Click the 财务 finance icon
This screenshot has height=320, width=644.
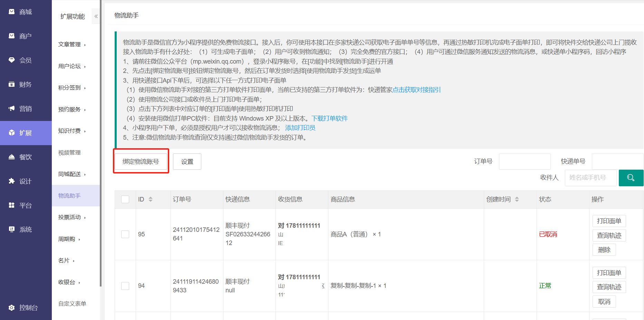[12, 84]
